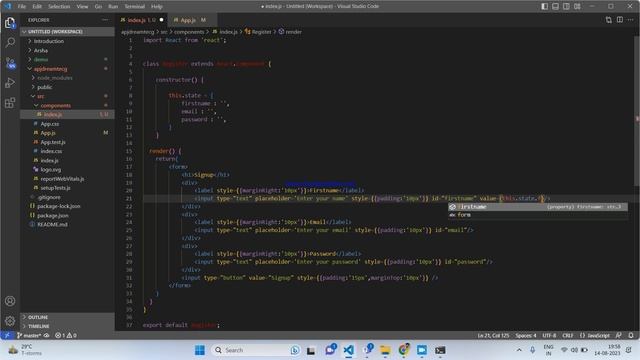Open the Search view in activity bar
The image size is (640, 360).
pos(10,42)
